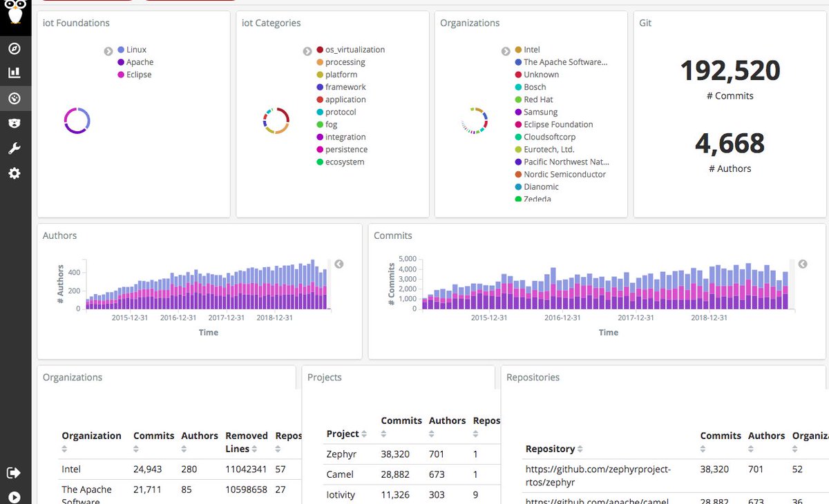Click the 192,520 commits metric
This screenshot has width=829, height=504.
tap(730, 70)
